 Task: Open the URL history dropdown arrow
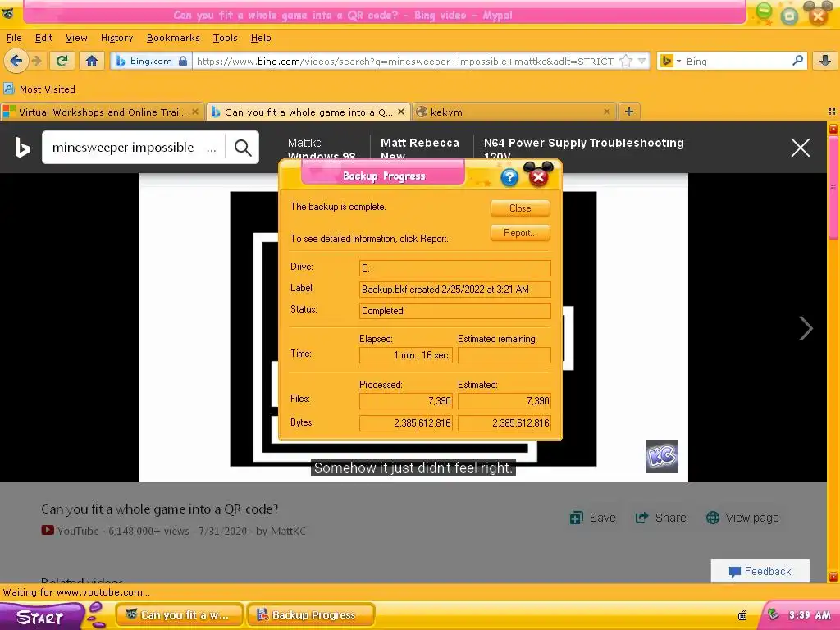click(641, 61)
